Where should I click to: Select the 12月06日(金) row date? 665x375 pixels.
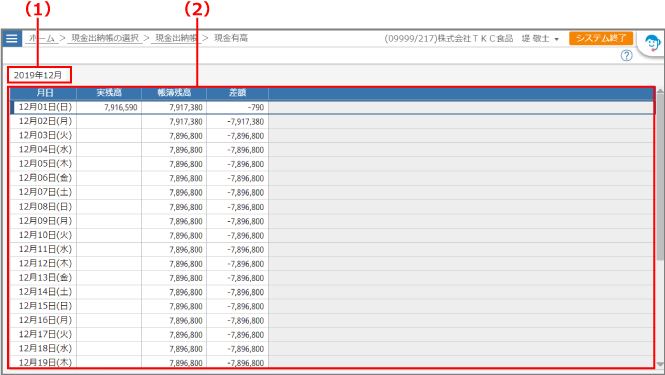[45, 178]
